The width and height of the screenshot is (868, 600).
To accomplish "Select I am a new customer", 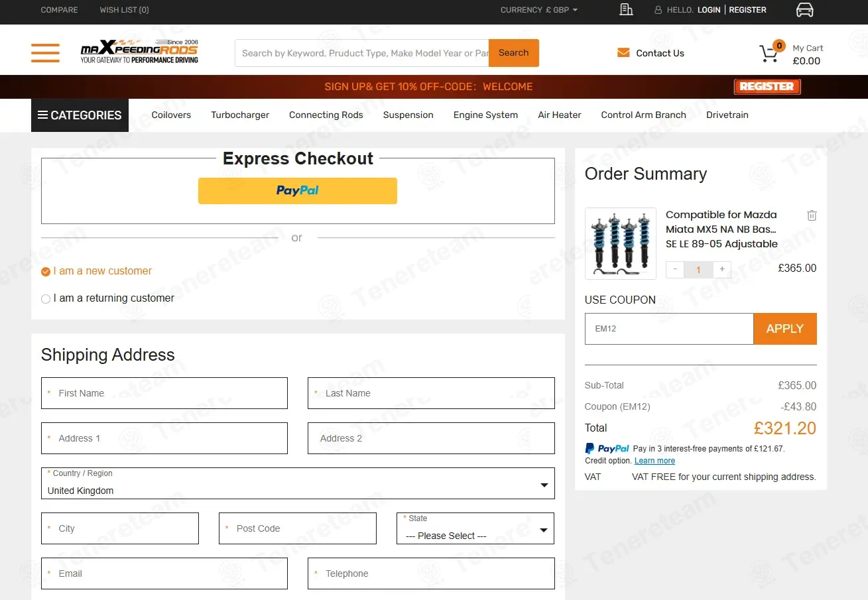I will coord(96,271).
